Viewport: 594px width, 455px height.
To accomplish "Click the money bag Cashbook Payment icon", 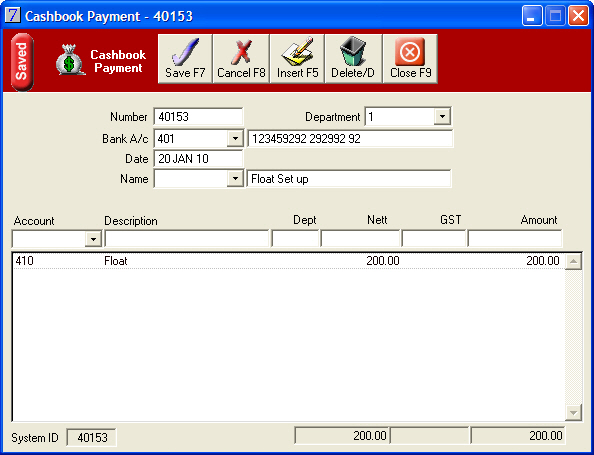I will [70, 60].
